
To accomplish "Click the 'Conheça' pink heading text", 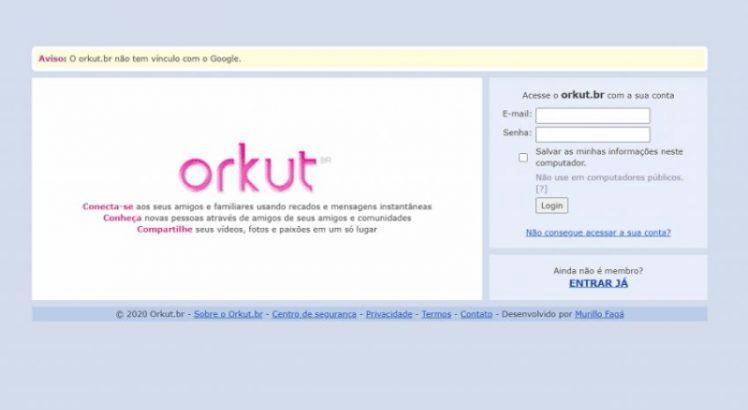I will coord(122,218).
